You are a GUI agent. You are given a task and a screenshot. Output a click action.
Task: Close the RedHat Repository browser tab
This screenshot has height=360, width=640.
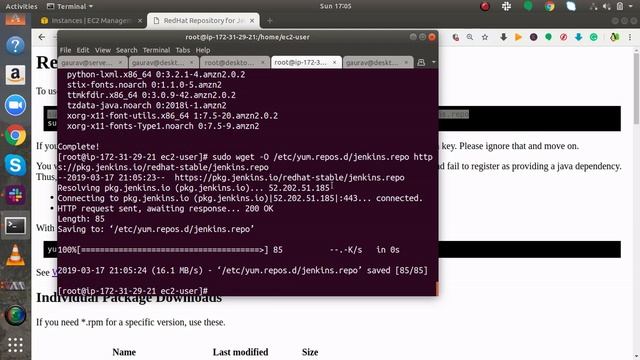coord(252,20)
